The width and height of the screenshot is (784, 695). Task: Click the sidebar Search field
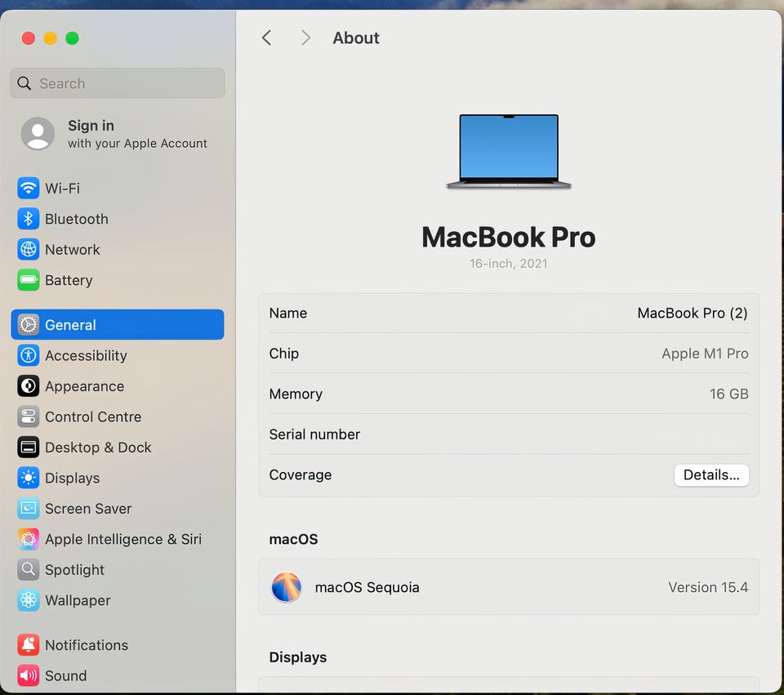coord(118,83)
